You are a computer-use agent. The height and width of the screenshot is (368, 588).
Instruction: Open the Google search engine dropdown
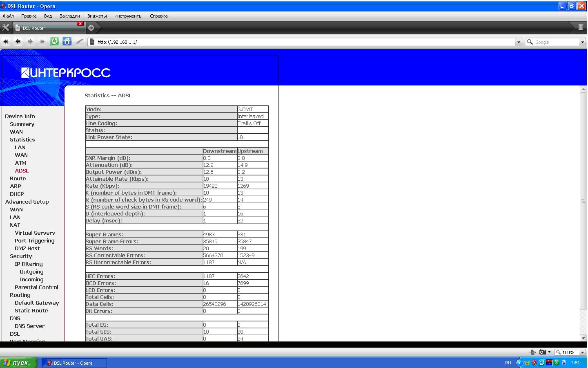[x=582, y=42]
